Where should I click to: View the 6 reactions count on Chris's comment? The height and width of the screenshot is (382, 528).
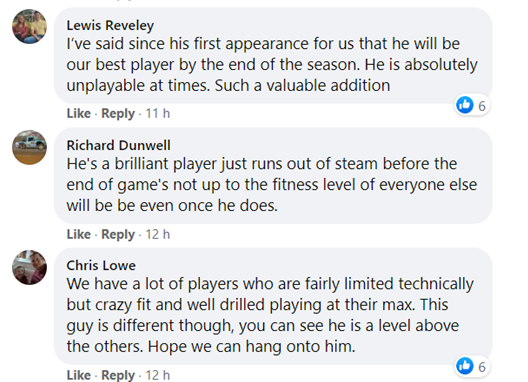click(x=482, y=367)
